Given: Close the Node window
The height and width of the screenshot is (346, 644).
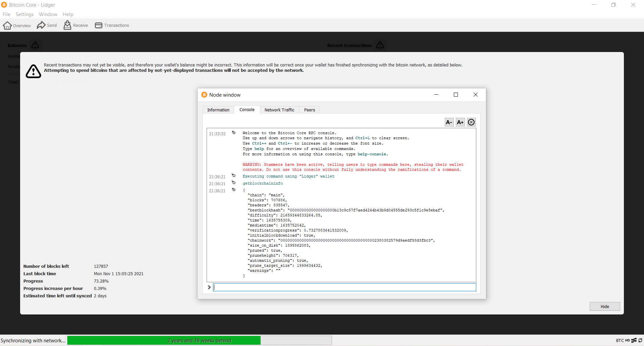Looking at the screenshot, I should coord(476,95).
